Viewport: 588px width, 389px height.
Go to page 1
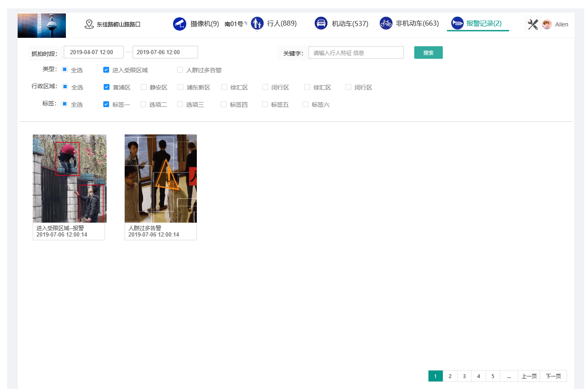click(x=436, y=376)
